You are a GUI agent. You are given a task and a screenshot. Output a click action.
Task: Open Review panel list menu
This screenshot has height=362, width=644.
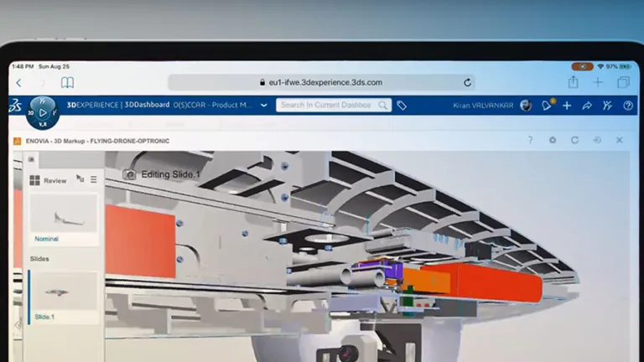[94, 179]
